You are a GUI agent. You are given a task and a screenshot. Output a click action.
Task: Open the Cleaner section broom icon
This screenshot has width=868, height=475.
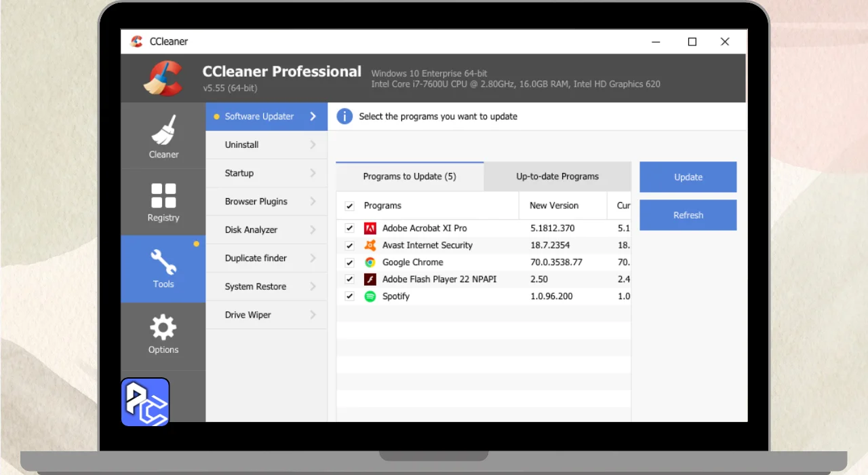pyautogui.click(x=163, y=130)
